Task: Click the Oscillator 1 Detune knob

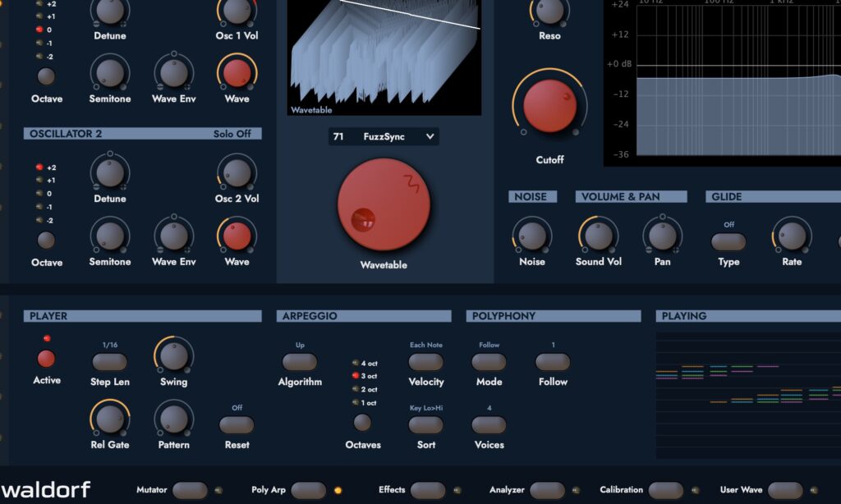Action: (110, 11)
